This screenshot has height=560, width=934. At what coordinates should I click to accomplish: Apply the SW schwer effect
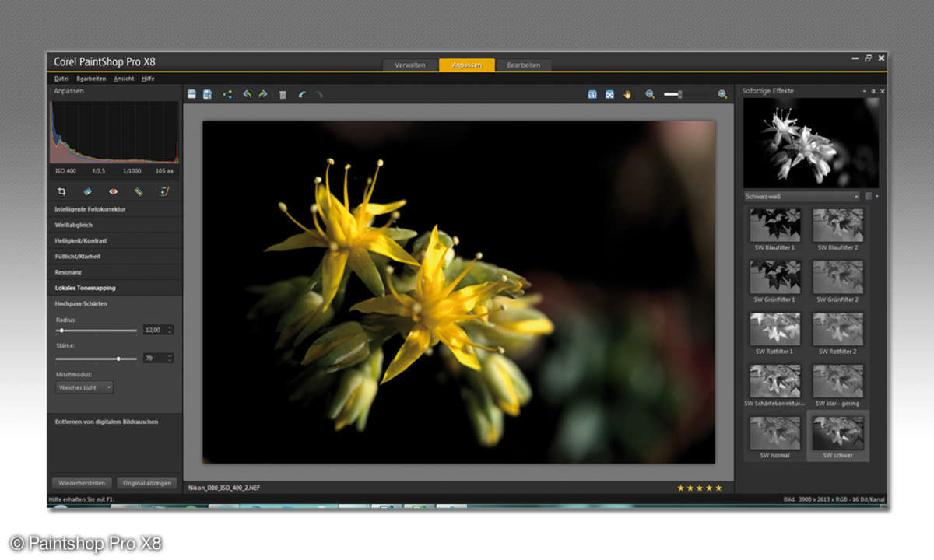tap(837, 437)
